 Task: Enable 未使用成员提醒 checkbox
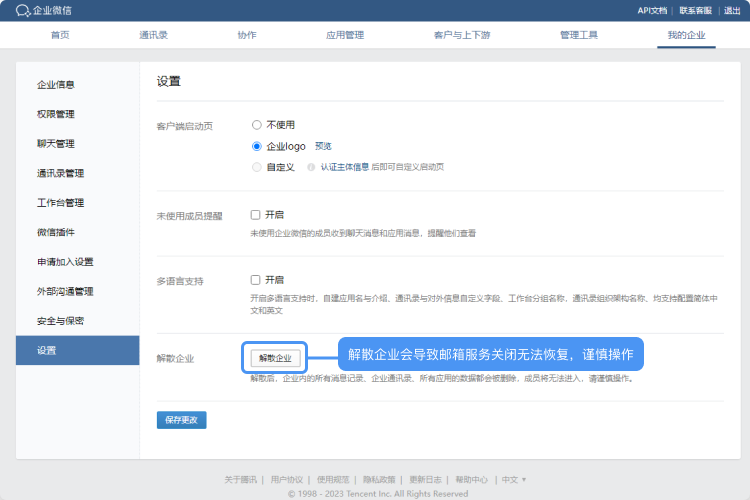pos(256,214)
